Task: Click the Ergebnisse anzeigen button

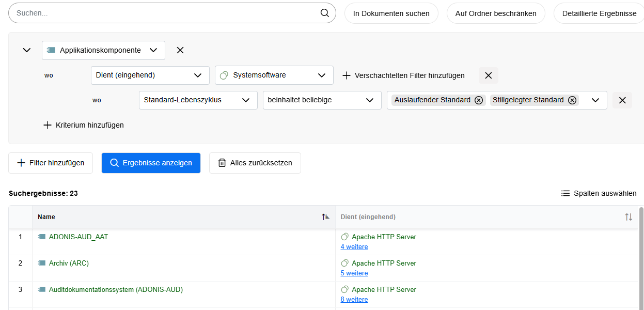Action: click(x=151, y=163)
